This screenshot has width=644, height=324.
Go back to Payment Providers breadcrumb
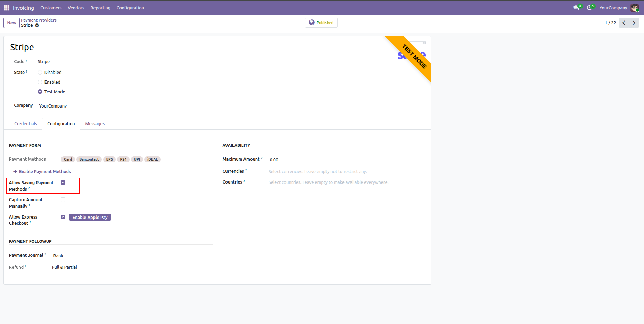point(39,20)
